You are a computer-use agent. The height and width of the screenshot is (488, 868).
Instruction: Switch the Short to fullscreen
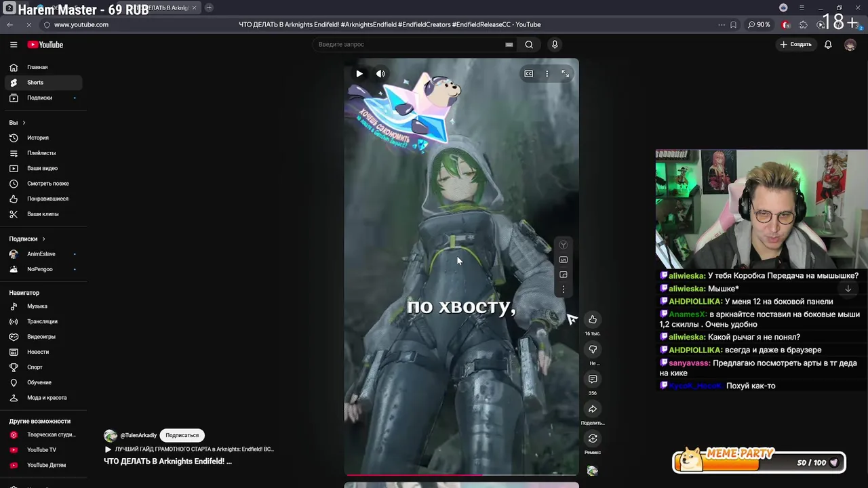pos(565,74)
